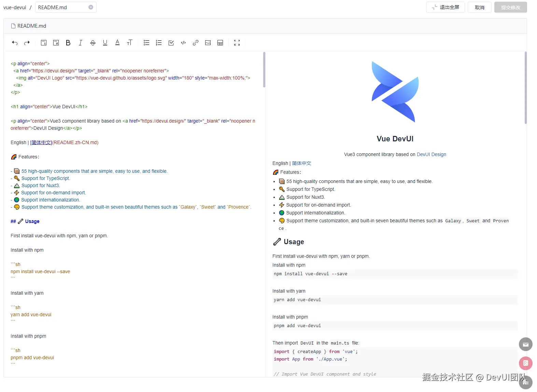Viewport: 537px width, 392px height.
Task: Click 'Install with yarn' text in preview
Action: (x=289, y=291)
